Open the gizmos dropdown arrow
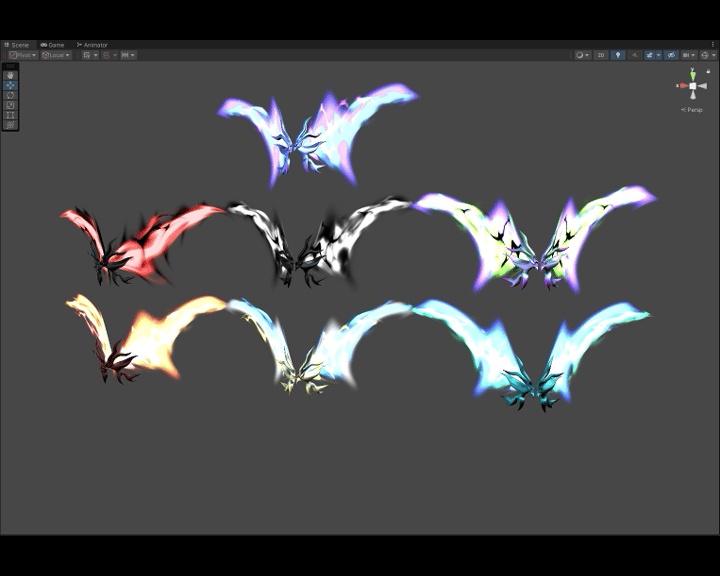The image size is (720, 576). [x=714, y=55]
